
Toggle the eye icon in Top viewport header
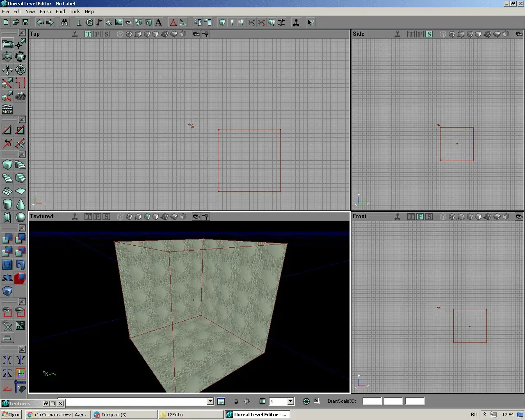coord(196,34)
